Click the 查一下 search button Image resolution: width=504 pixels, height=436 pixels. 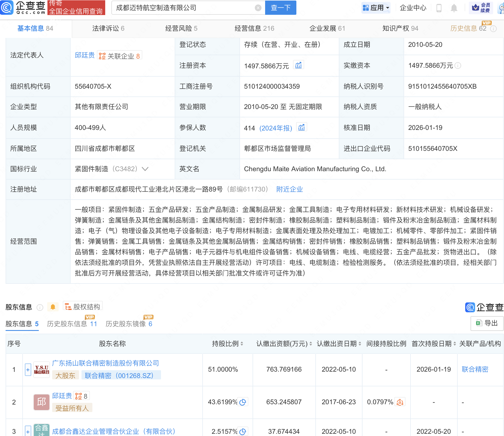[280, 8]
